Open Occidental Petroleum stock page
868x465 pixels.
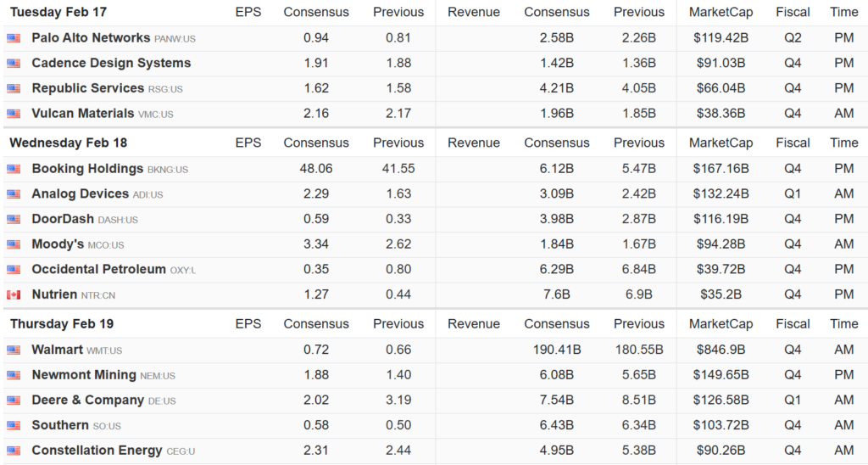98,269
